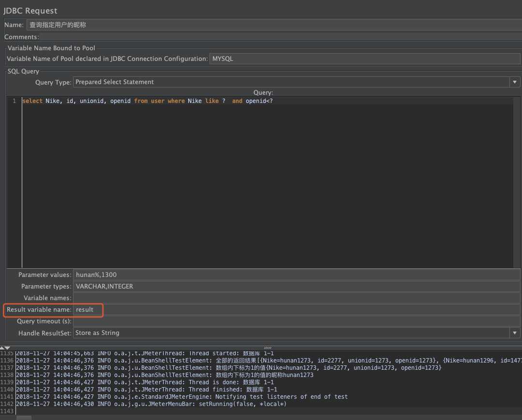This screenshot has height=420, width=522.
Task: Click the 'Parameter values:' label
Action: click(x=45, y=275)
